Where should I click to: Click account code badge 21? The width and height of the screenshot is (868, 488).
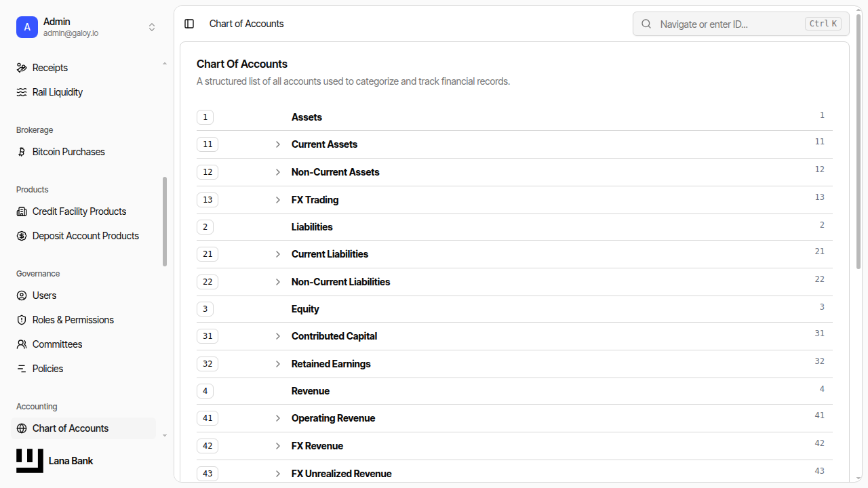point(208,254)
